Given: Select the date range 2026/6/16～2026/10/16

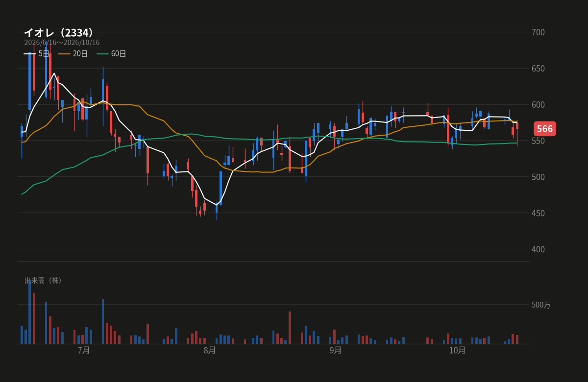Looking at the screenshot, I should [62, 43].
